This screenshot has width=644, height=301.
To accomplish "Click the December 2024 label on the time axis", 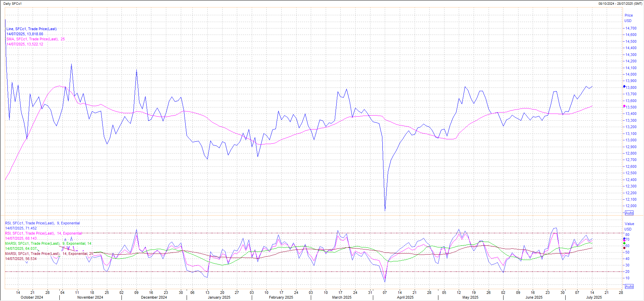I will 154,298.
